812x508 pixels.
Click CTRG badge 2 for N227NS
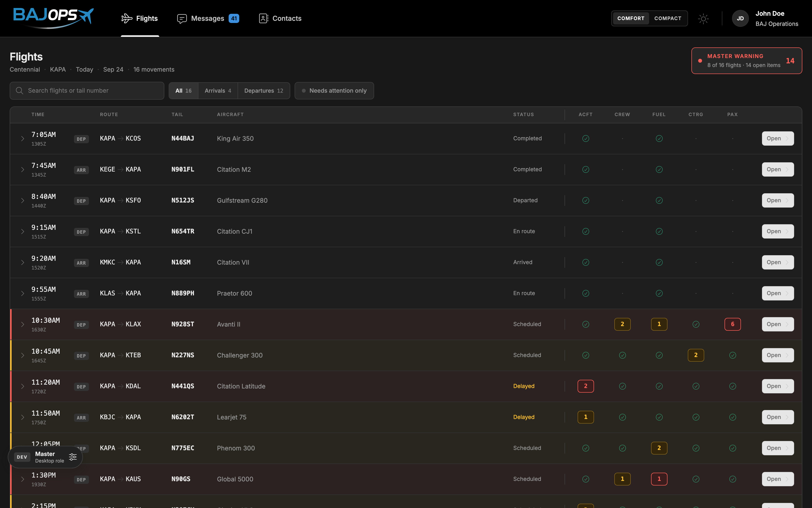tap(696, 355)
